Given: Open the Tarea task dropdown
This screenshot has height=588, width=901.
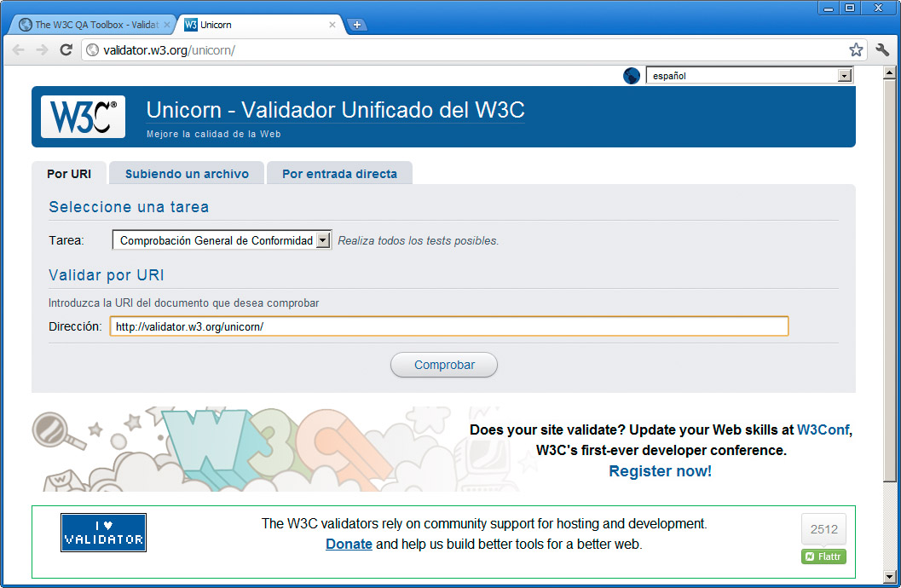Looking at the screenshot, I should pyautogui.click(x=222, y=240).
